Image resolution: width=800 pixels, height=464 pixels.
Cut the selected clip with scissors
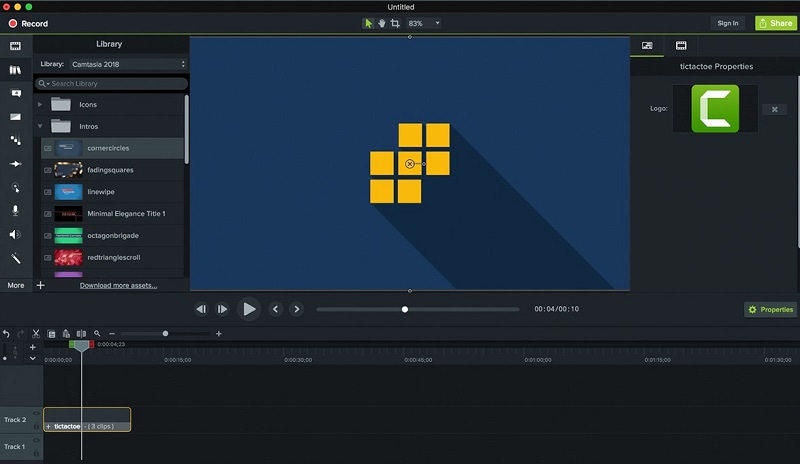36,334
